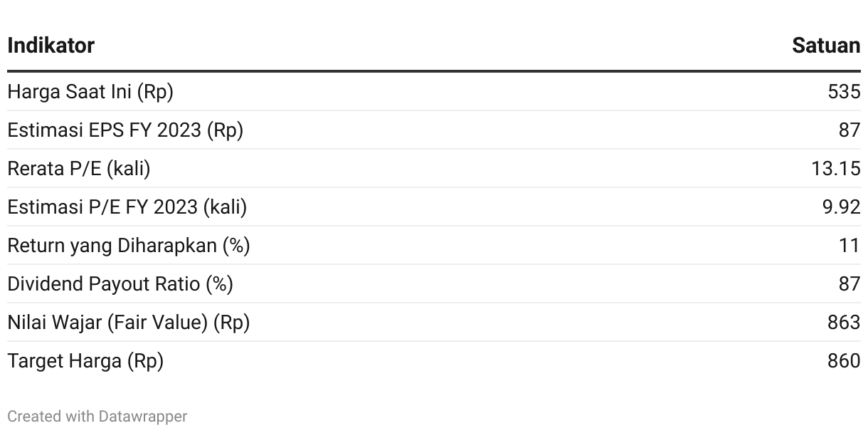Select the Rerata P/E (kali) label

click(79, 169)
